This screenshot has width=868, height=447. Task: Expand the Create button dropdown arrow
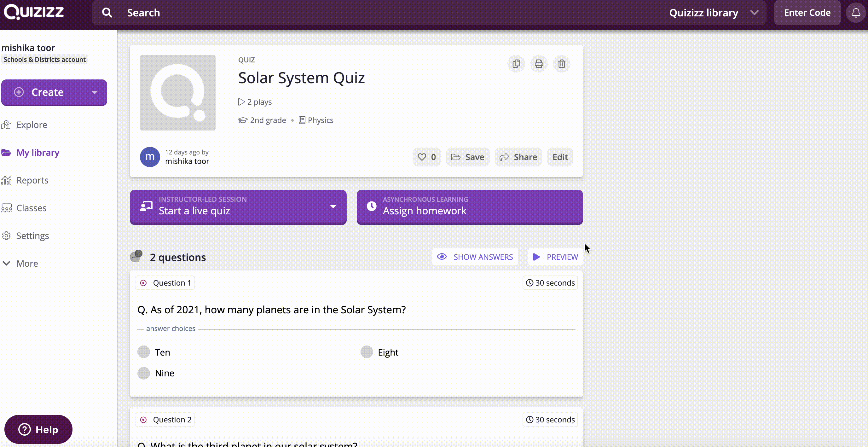pos(95,92)
